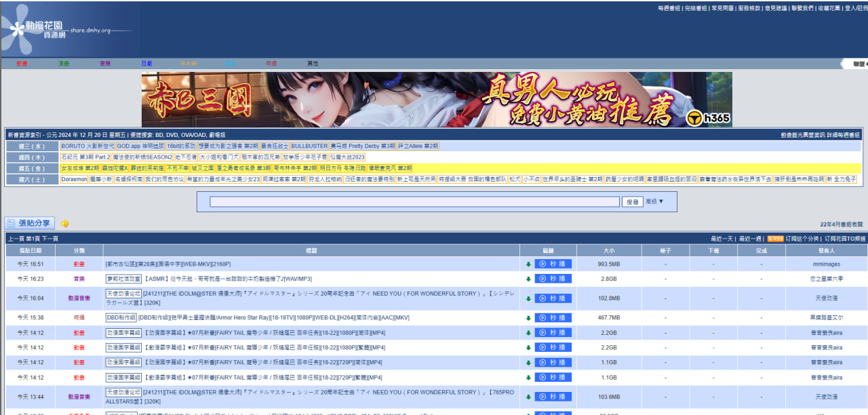The width and height of the screenshot is (868, 415).
Task: Open the 日劇 category in navigation bar
Action: pos(146,64)
